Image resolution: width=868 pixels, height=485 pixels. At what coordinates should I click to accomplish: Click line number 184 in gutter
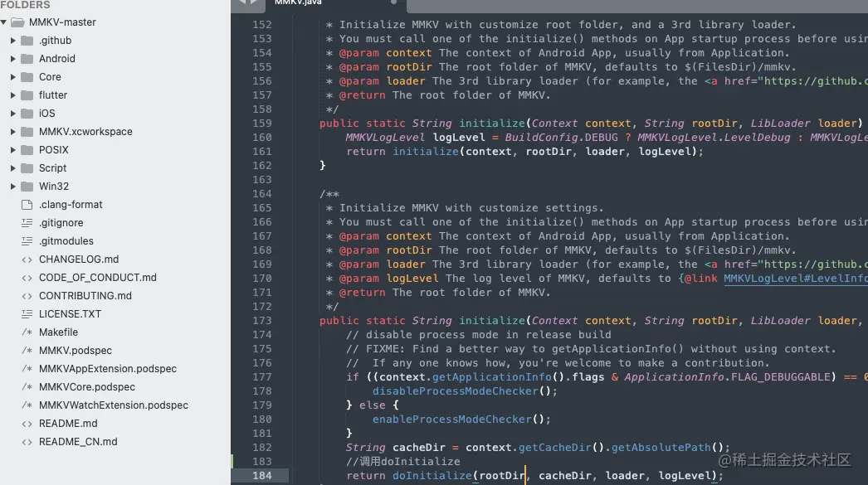(x=262, y=476)
